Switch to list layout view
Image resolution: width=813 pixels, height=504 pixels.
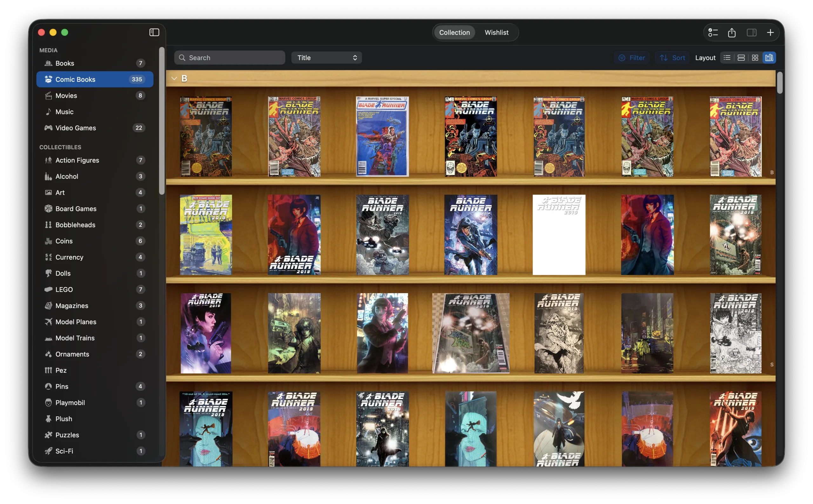click(727, 58)
